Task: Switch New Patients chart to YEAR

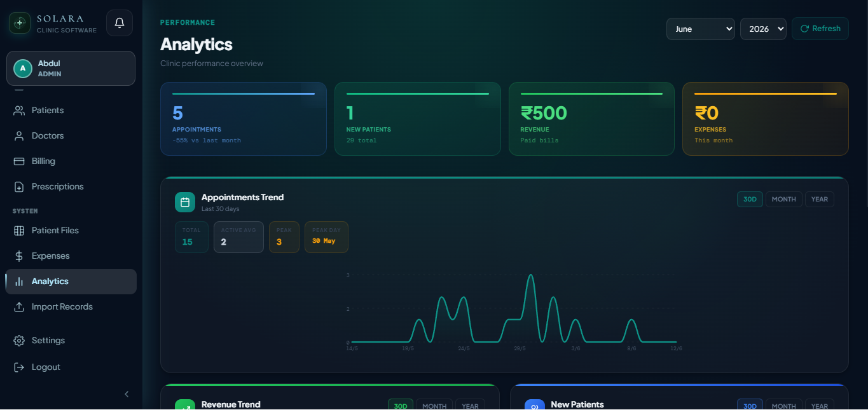Action: pyautogui.click(x=820, y=406)
